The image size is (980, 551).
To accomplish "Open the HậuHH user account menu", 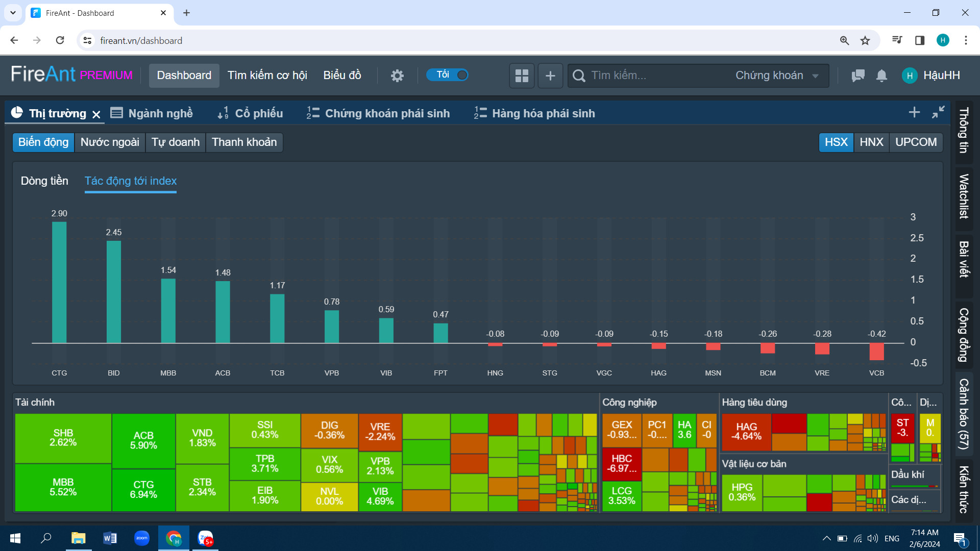I will tap(932, 76).
